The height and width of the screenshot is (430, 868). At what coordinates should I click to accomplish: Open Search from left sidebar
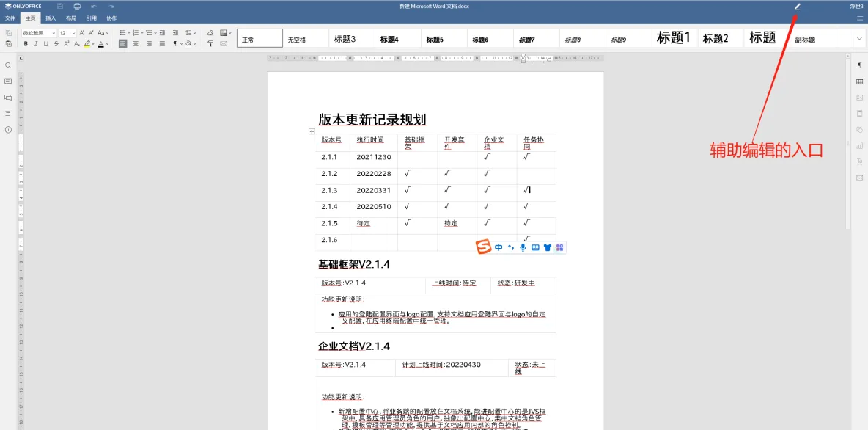8,65
